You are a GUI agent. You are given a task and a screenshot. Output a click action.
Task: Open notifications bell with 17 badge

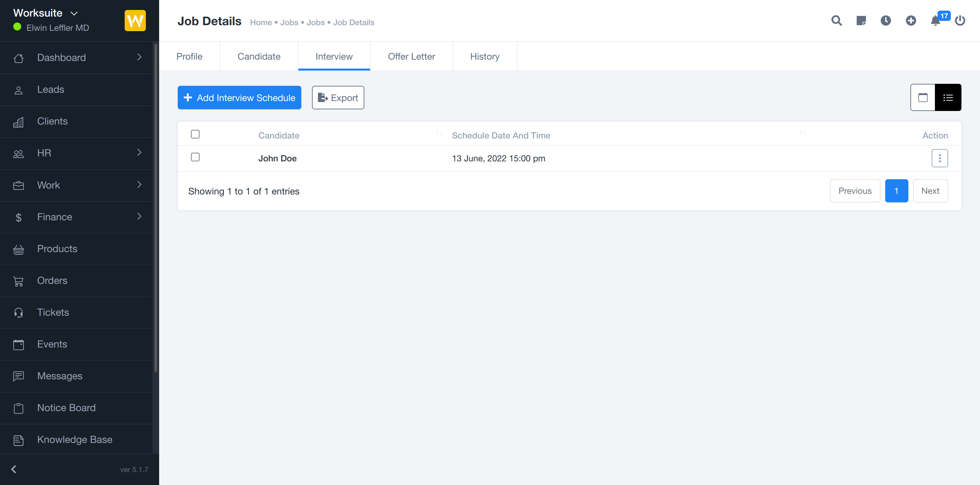coord(936,21)
